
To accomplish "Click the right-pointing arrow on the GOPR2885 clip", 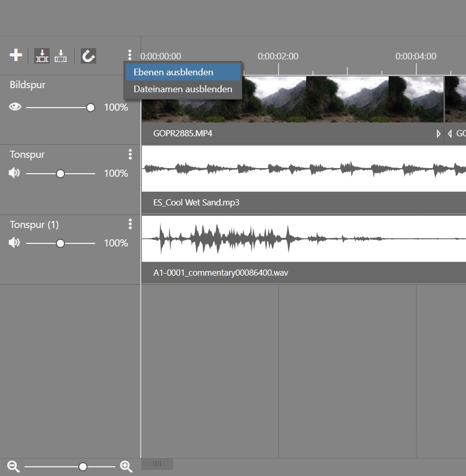I will [438, 133].
